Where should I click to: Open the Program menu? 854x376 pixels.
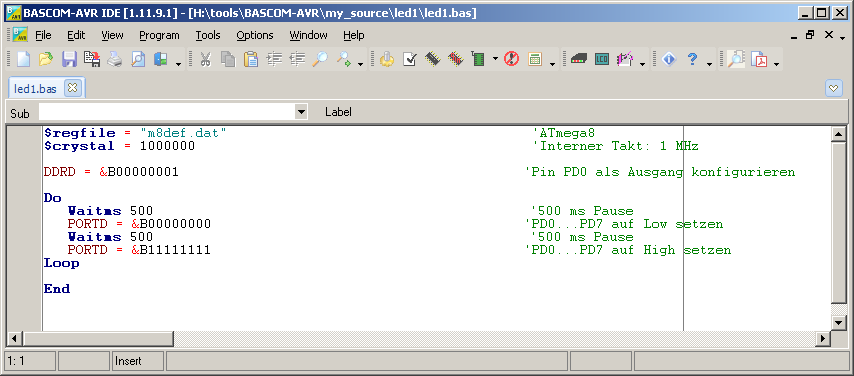[x=159, y=35]
